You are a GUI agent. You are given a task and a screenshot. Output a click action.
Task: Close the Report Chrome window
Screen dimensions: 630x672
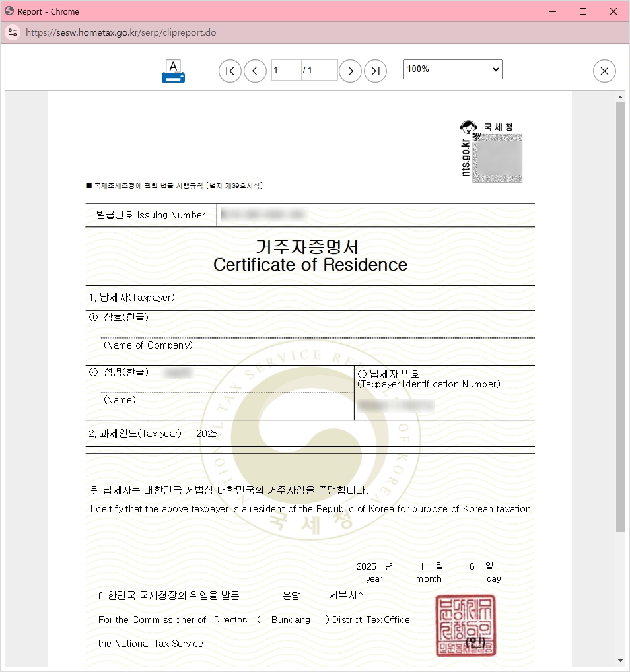coord(613,12)
